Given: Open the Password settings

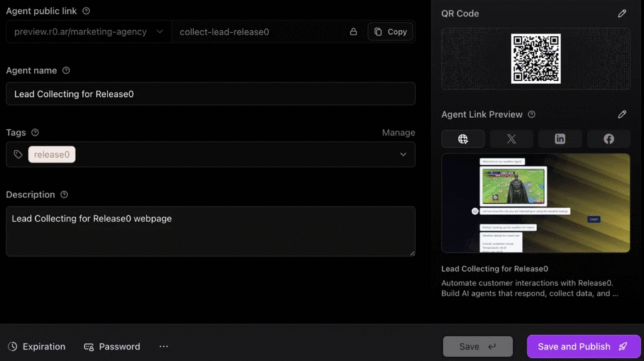Looking at the screenshot, I should [112, 347].
